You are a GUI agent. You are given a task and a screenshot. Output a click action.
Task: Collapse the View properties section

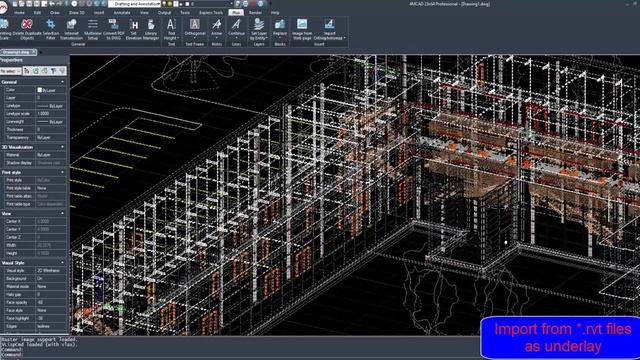62,213
